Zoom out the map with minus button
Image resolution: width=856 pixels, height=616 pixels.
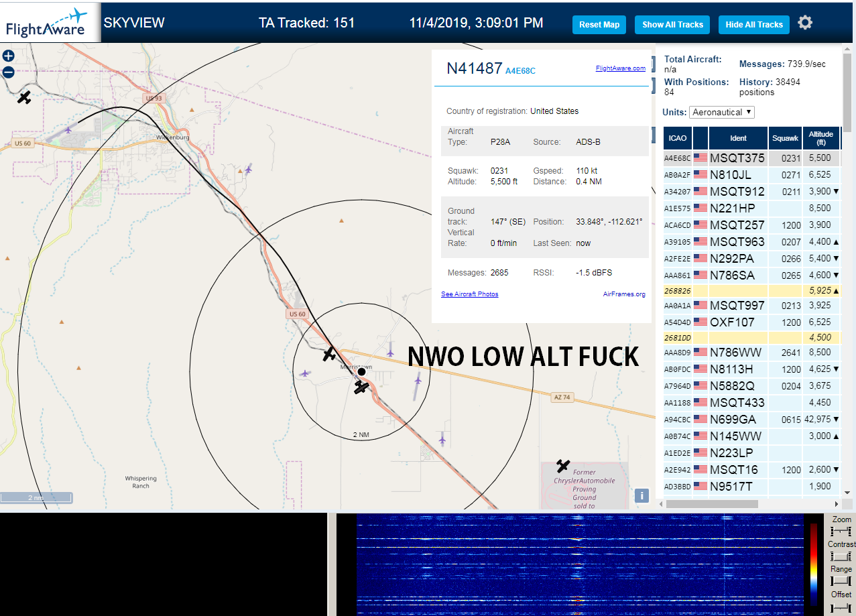coord(9,72)
